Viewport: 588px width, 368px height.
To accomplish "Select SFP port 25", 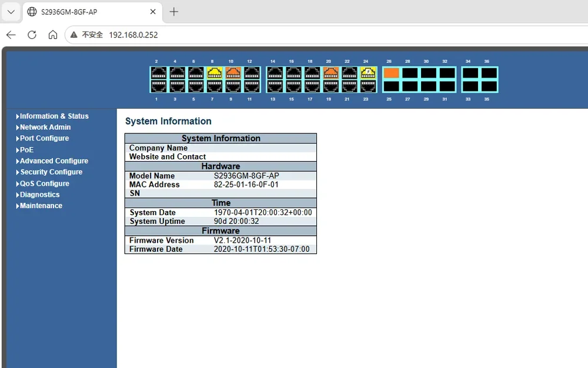I will 391,86.
